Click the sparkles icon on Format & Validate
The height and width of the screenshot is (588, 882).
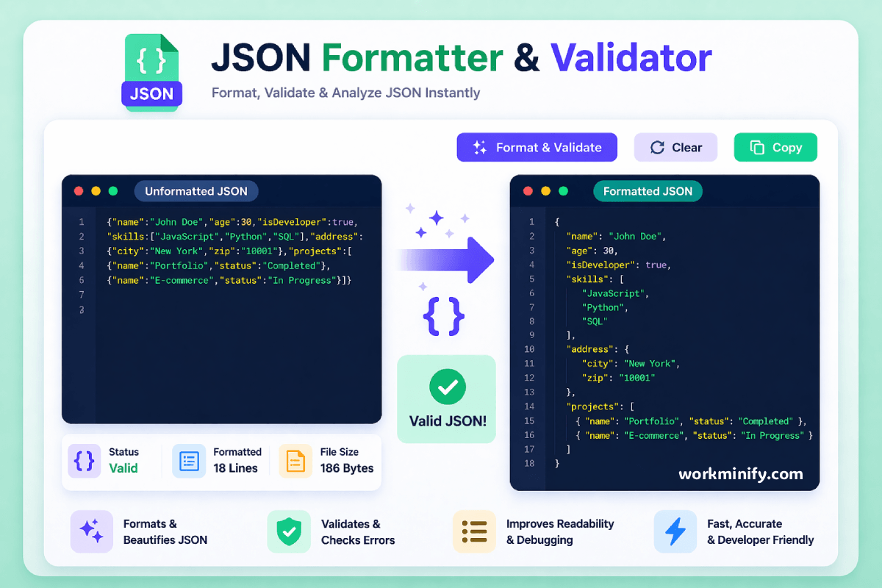[482, 147]
